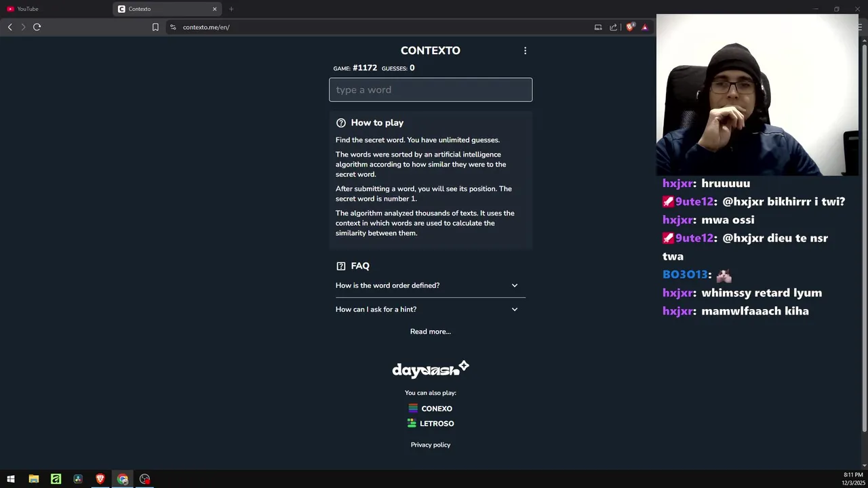Click the webcam video overlay
Viewport: 868px width, 488px height.
pos(757,95)
